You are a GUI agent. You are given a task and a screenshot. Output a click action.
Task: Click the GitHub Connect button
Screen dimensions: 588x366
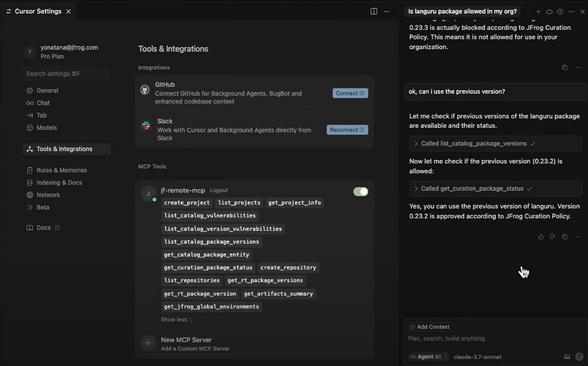click(350, 94)
